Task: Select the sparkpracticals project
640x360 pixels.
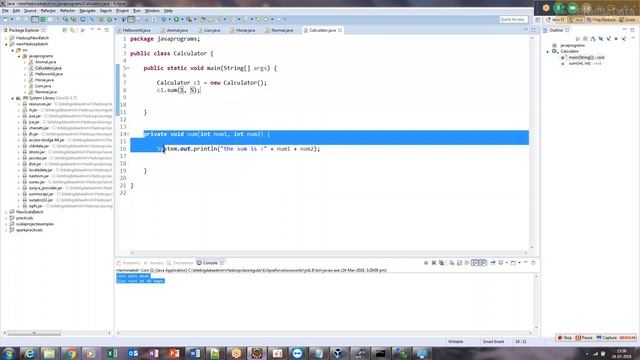Action: 29,230
